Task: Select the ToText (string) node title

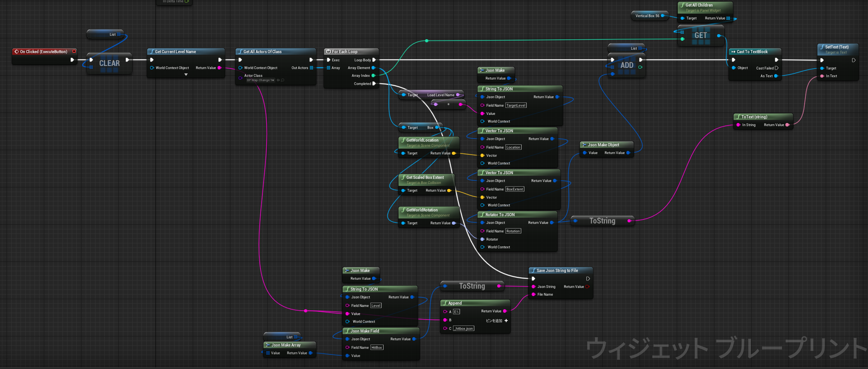Action: (x=754, y=117)
